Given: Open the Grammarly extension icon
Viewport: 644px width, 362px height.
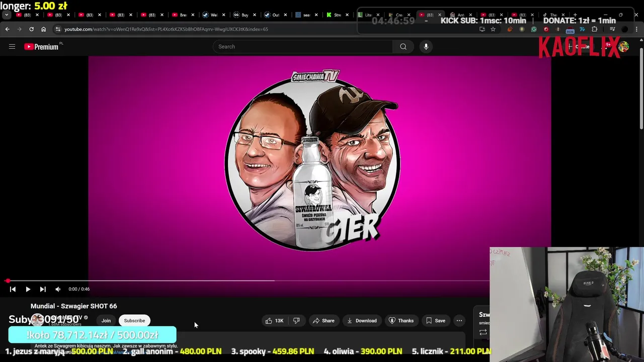Looking at the screenshot, I should pos(534,29).
